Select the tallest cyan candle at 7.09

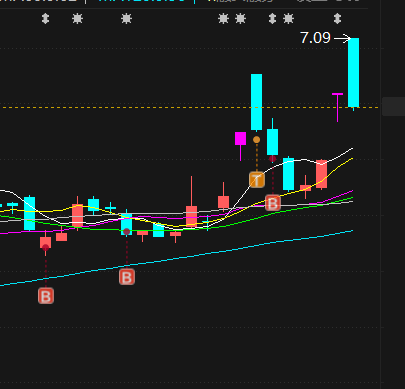(353, 73)
